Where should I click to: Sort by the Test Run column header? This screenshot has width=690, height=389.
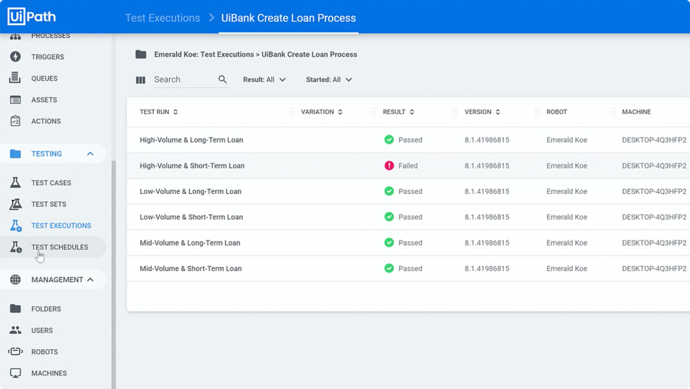pyautogui.click(x=158, y=112)
